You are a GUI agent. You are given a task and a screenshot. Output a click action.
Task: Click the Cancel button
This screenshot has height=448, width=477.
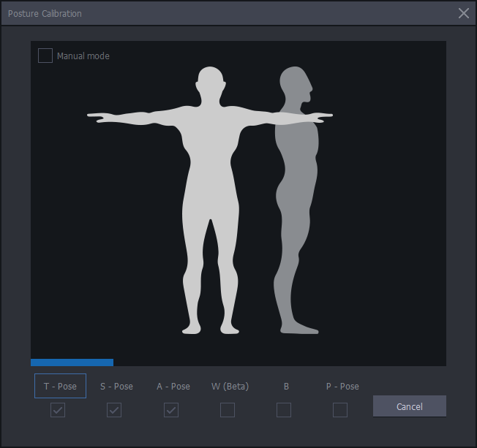pos(410,406)
